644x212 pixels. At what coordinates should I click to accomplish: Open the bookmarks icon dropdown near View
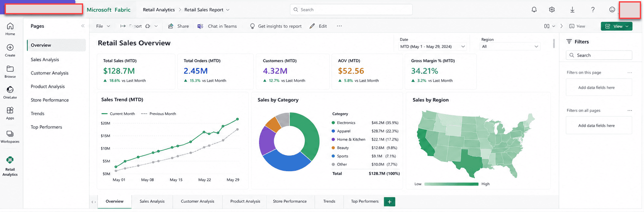click(550, 26)
